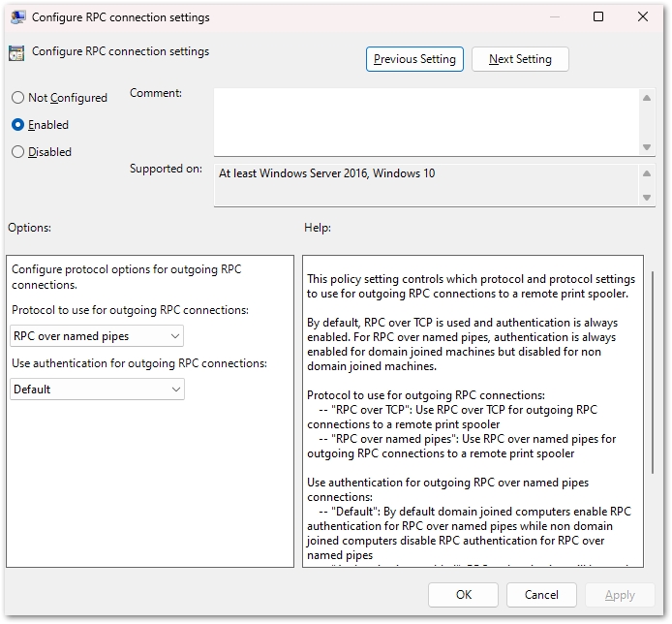Go to Previous Setting
This screenshot has height=624, width=672.
click(x=414, y=59)
